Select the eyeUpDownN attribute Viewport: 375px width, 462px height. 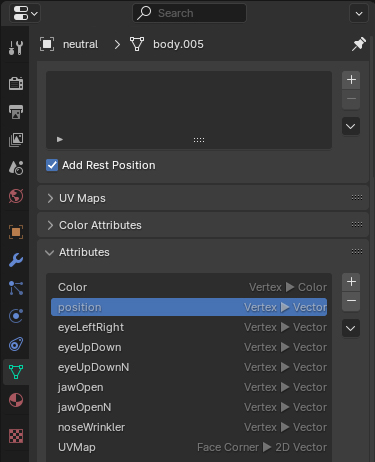click(x=189, y=367)
